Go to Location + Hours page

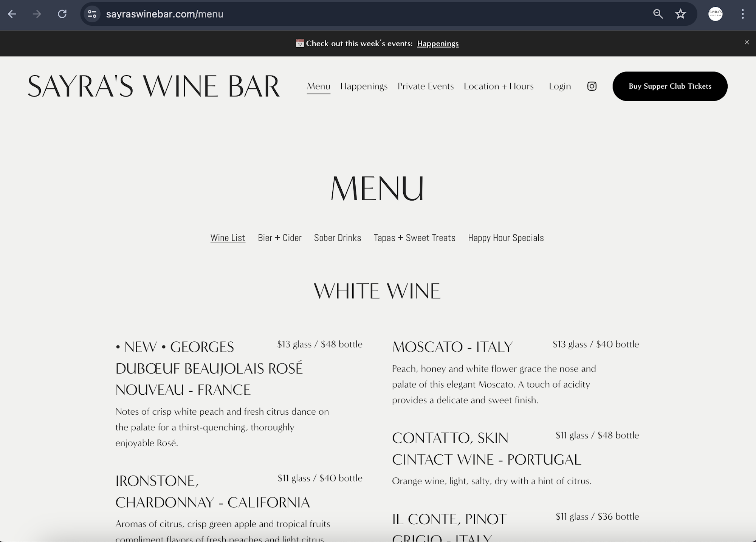coord(498,86)
